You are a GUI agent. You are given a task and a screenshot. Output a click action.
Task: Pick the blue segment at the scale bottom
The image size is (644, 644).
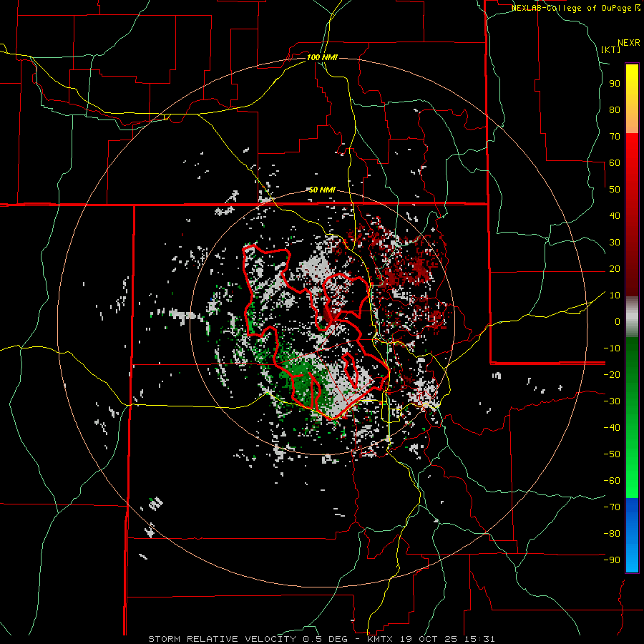click(632, 535)
